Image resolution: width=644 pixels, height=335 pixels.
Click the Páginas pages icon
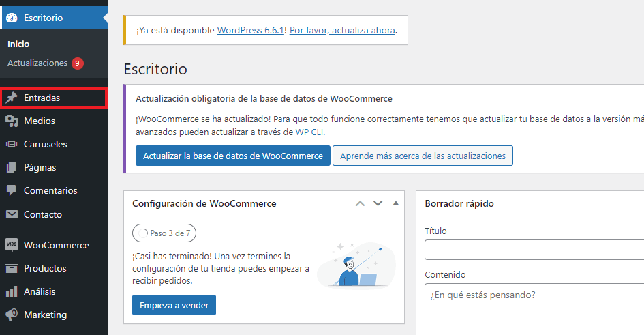pos(12,167)
